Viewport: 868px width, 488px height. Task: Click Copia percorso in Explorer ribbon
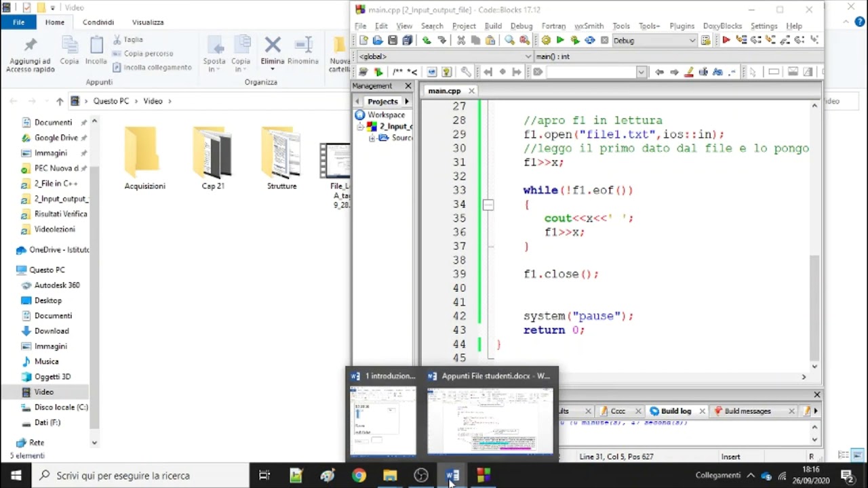pyautogui.click(x=142, y=54)
